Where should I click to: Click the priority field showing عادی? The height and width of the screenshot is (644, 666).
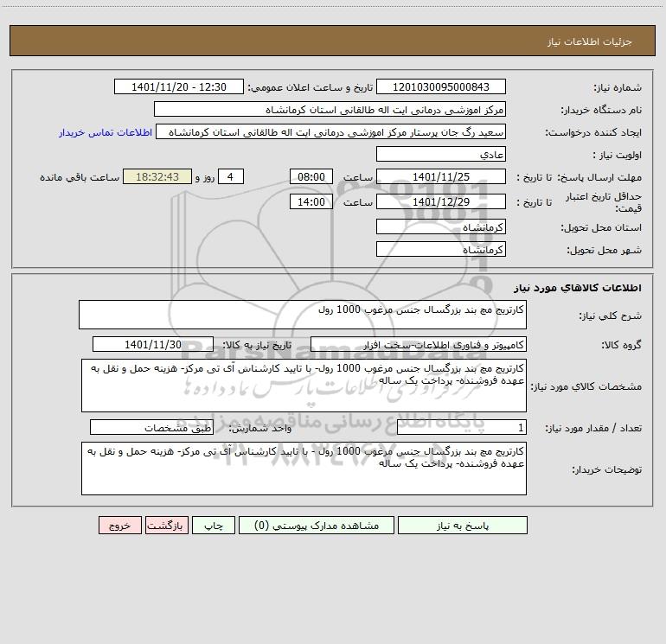point(441,154)
